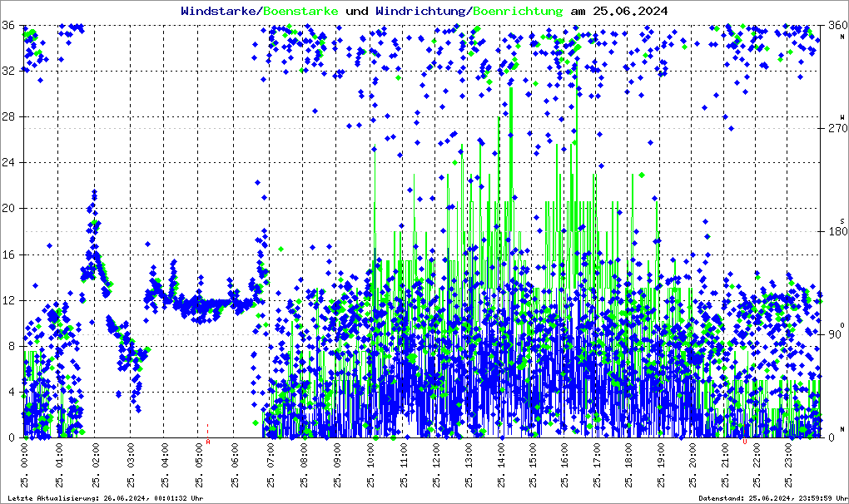This screenshot has width=849, height=504.
Task: Click the '23:00' time axis label
Action: point(789,456)
